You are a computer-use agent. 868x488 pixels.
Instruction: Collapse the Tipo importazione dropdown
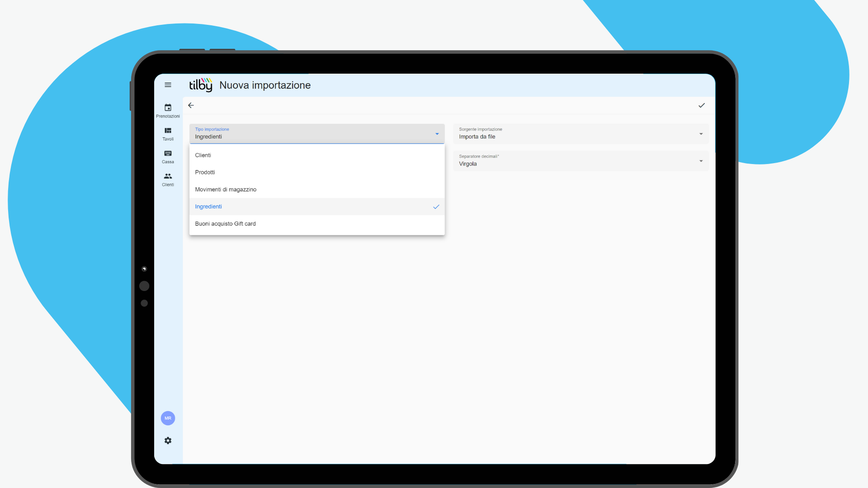pyautogui.click(x=317, y=134)
